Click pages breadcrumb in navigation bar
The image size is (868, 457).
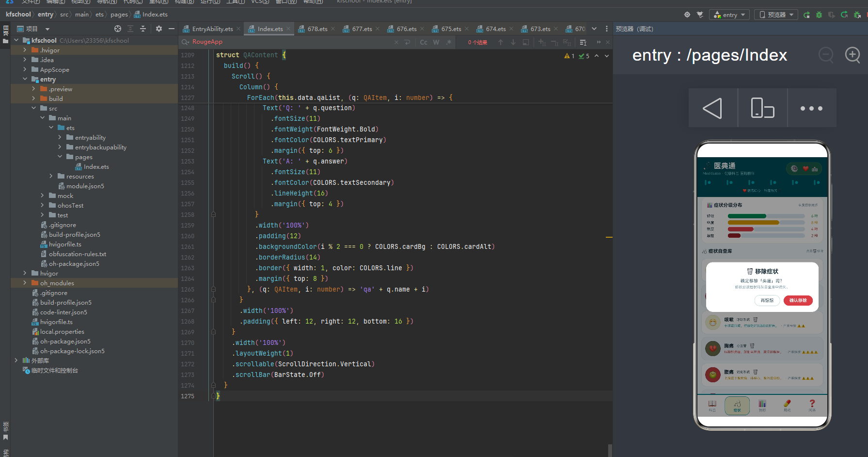click(x=119, y=15)
